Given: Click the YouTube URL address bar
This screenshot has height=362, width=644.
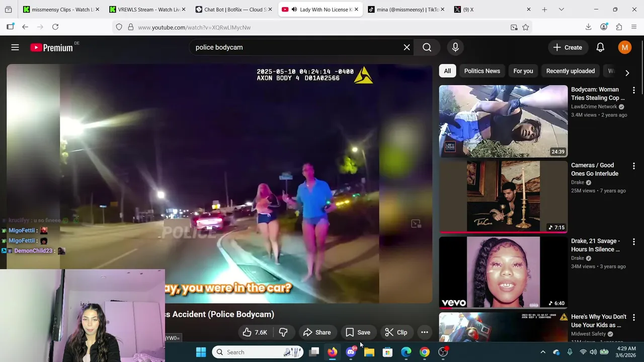Looking at the screenshot, I should (x=322, y=27).
